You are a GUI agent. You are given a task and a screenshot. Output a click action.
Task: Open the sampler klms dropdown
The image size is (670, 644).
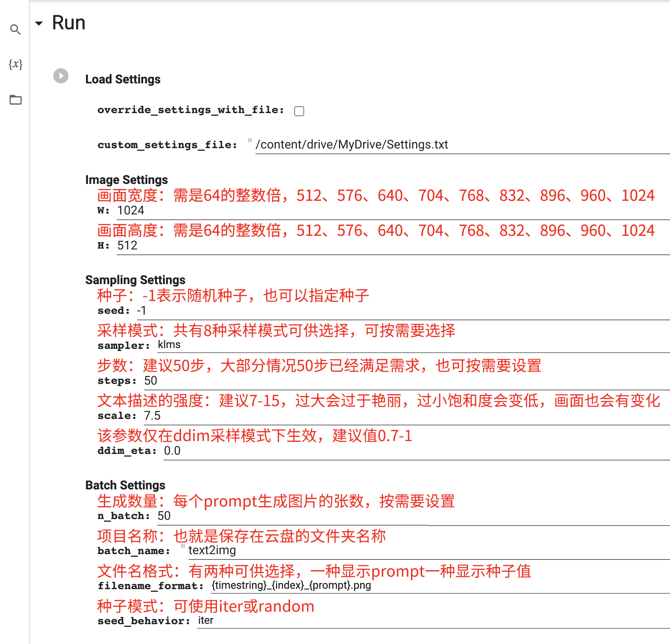414,345
